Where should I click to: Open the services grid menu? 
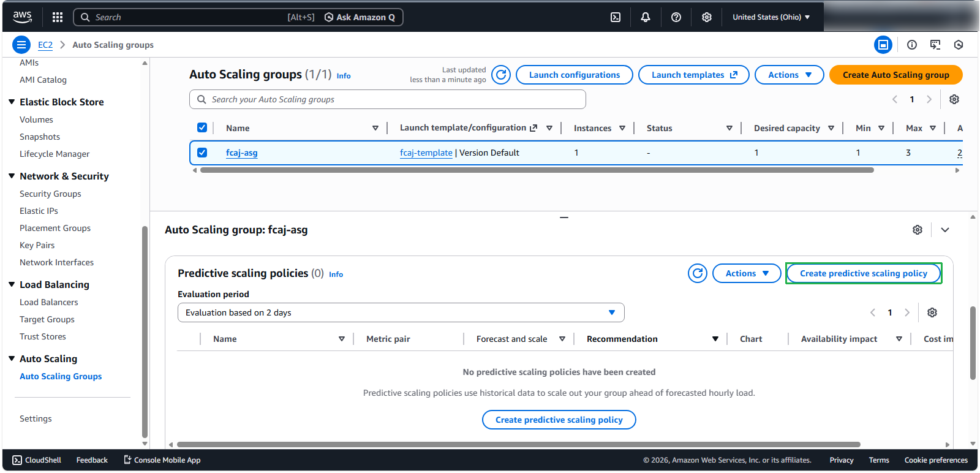click(58, 17)
